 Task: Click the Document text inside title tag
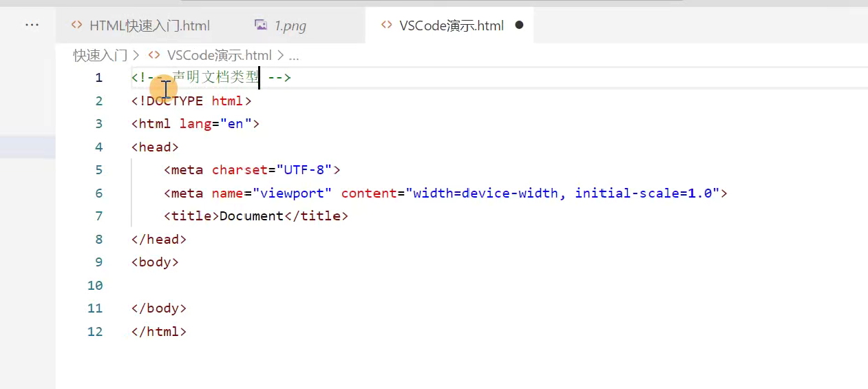click(x=251, y=216)
